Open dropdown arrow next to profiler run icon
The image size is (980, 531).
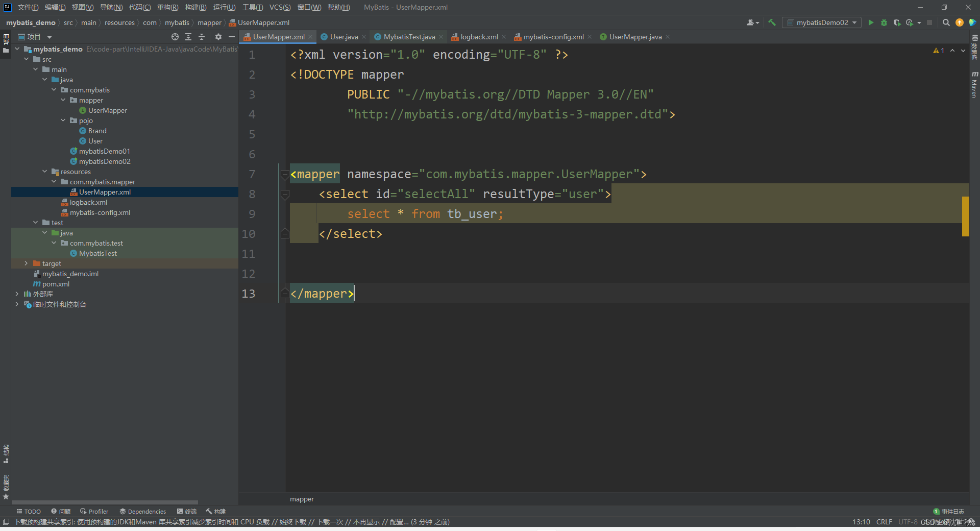pos(919,22)
